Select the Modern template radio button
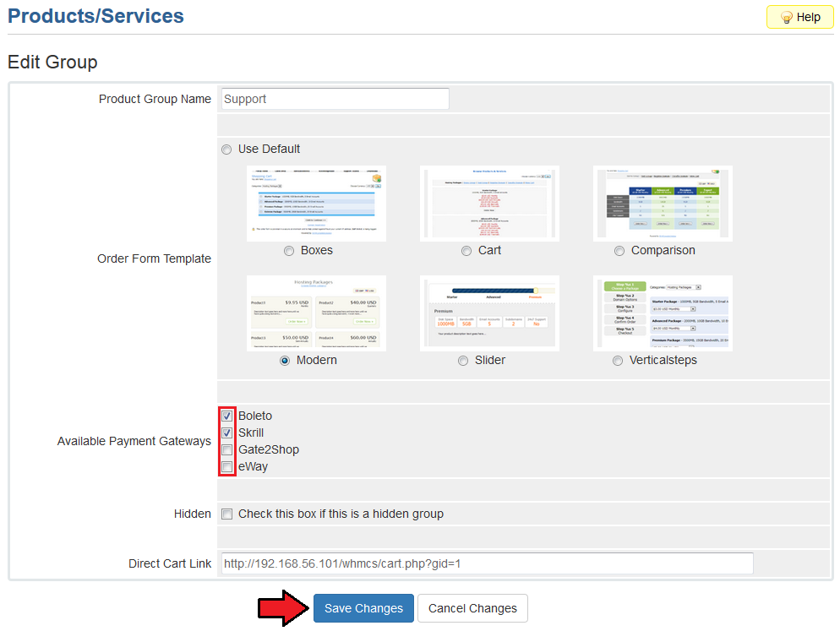 coord(285,361)
